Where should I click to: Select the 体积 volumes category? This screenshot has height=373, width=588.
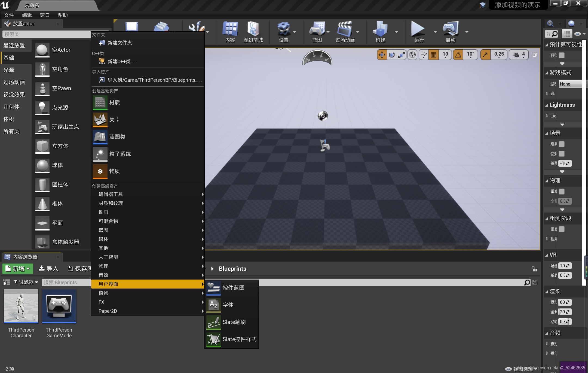pos(16,119)
